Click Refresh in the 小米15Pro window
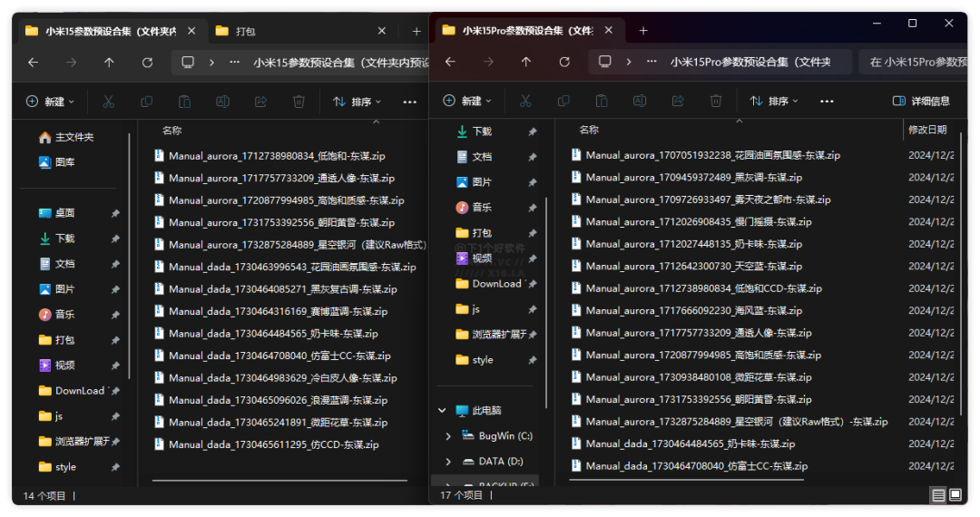The width and height of the screenshot is (980, 517). (564, 63)
